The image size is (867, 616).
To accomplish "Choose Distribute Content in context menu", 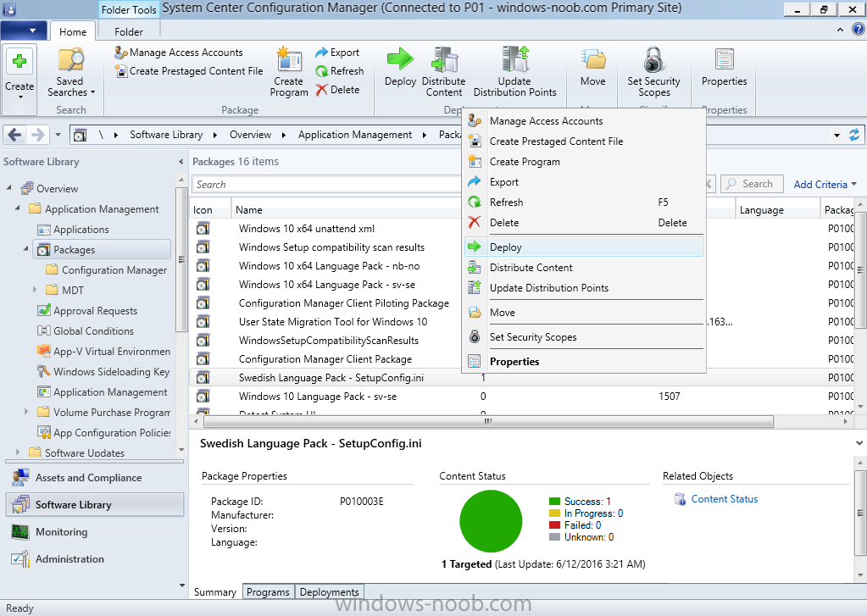I will click(x=584, y=268).
